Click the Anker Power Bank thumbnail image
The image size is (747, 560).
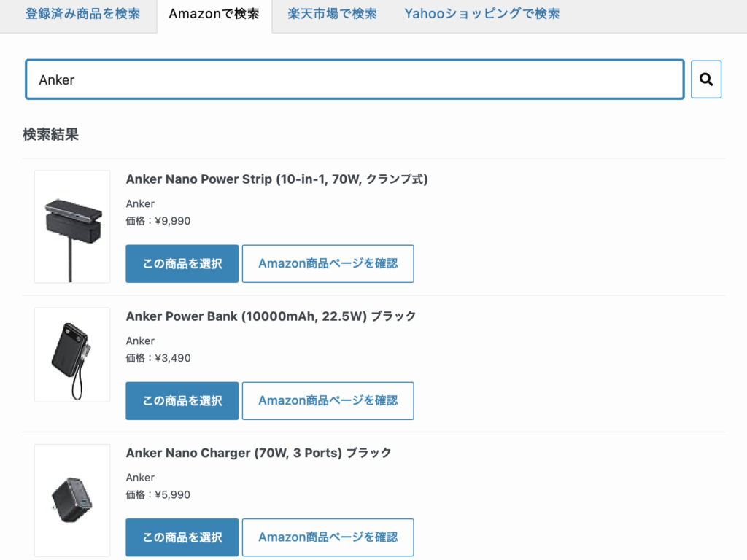click(x=72, y=355)
